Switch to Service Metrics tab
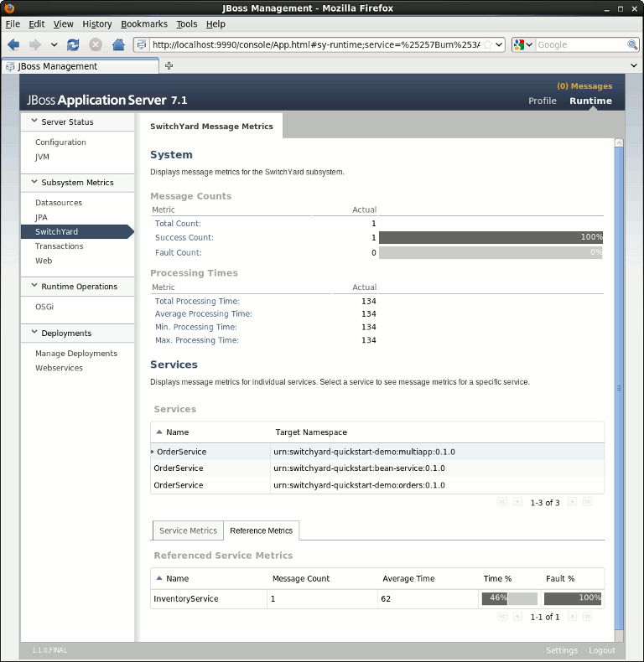Screen dimensions: 644x662 click(x=188, y=530)
